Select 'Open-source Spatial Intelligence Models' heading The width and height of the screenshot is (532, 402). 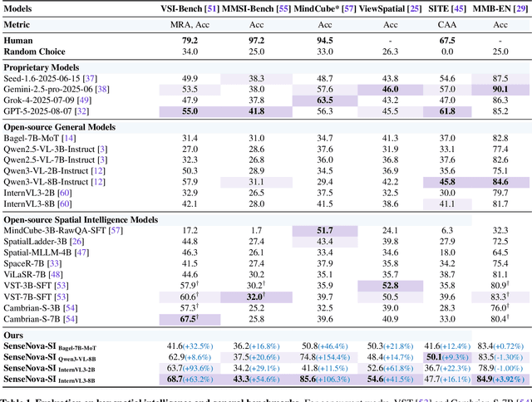point(81,220)
